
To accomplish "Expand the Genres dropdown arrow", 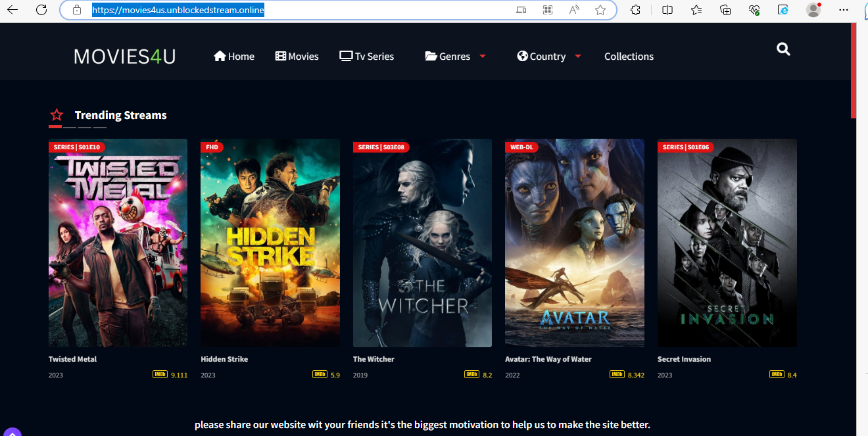I will [483, 57].
